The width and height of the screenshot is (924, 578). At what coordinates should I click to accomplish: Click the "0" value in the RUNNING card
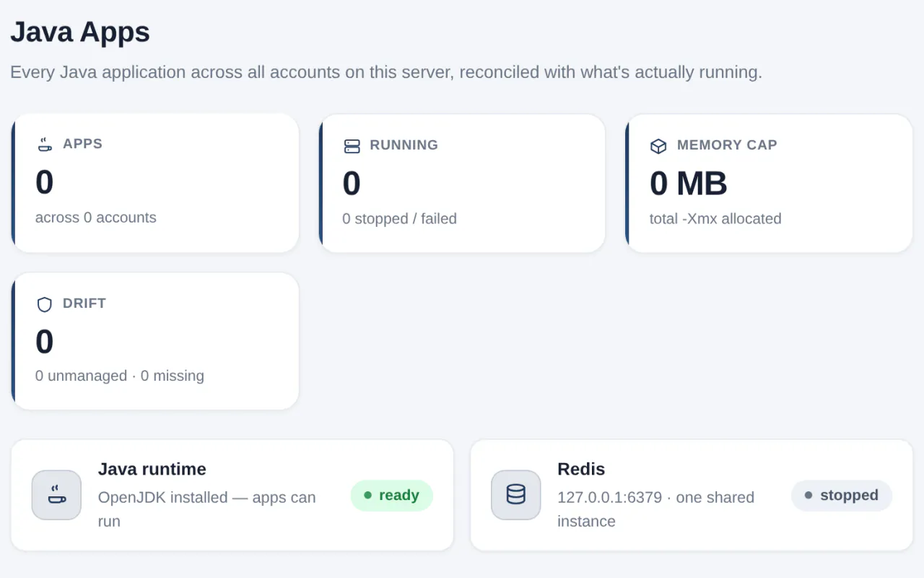(352, 184)
